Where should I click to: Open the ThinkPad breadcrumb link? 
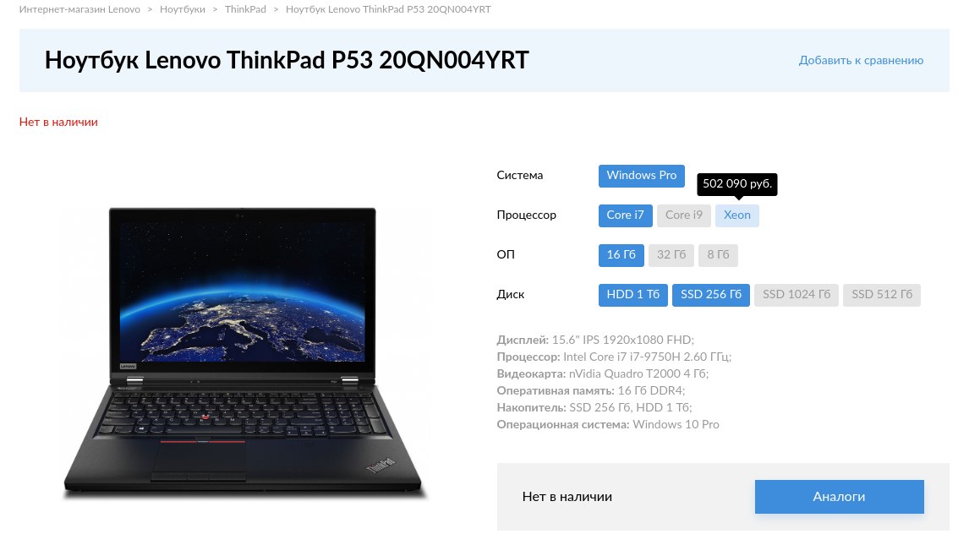pos(245,9)
